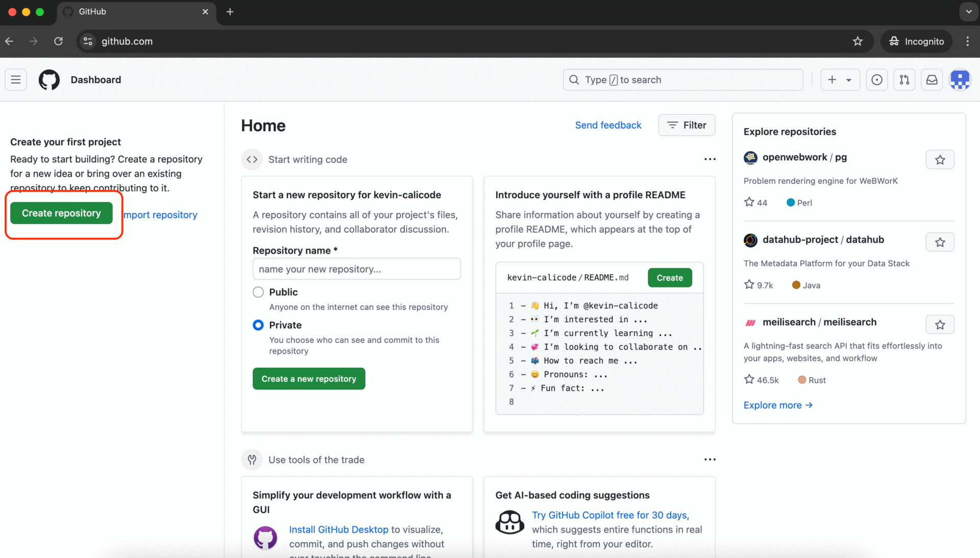
Task: Click the browser back arrow
Action: [x=9, y=41]
